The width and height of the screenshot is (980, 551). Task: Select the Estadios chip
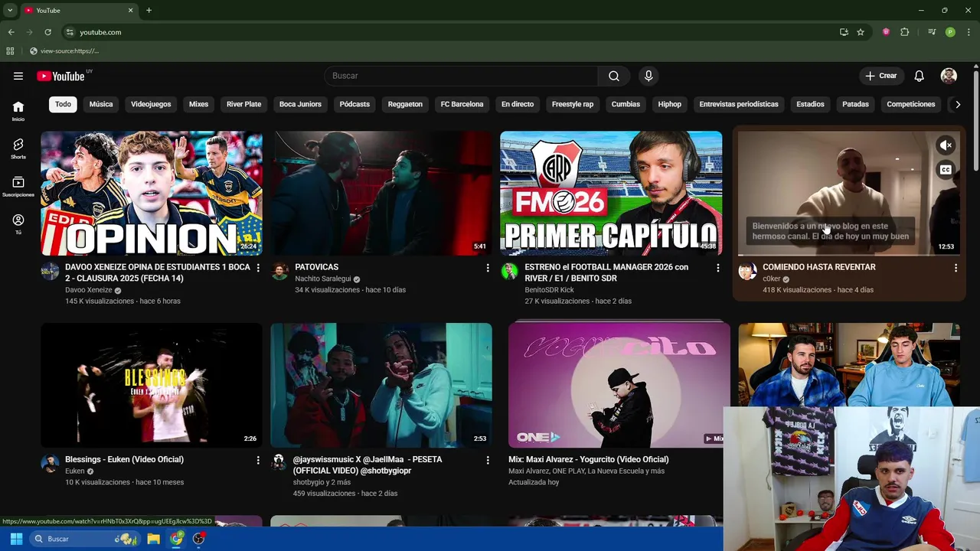[810, 104]
